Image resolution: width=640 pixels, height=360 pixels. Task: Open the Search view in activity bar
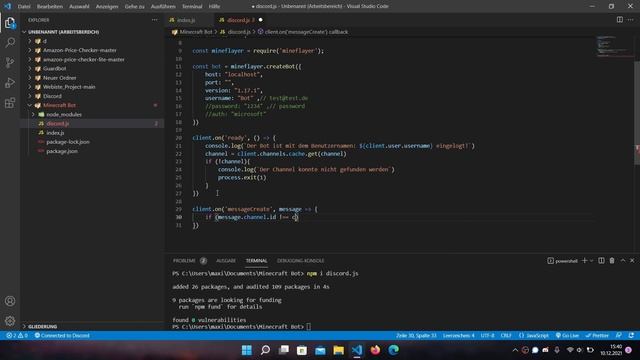(10, 42)
